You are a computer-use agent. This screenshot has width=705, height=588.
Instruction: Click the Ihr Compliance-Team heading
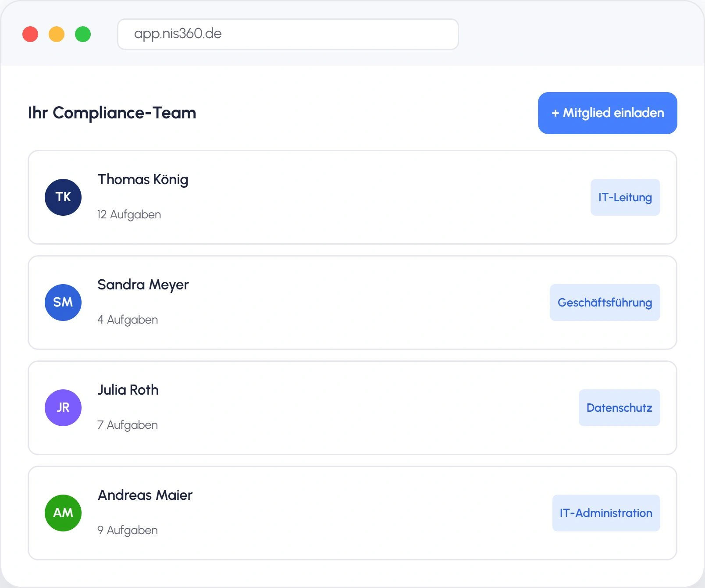coord(112,113)
